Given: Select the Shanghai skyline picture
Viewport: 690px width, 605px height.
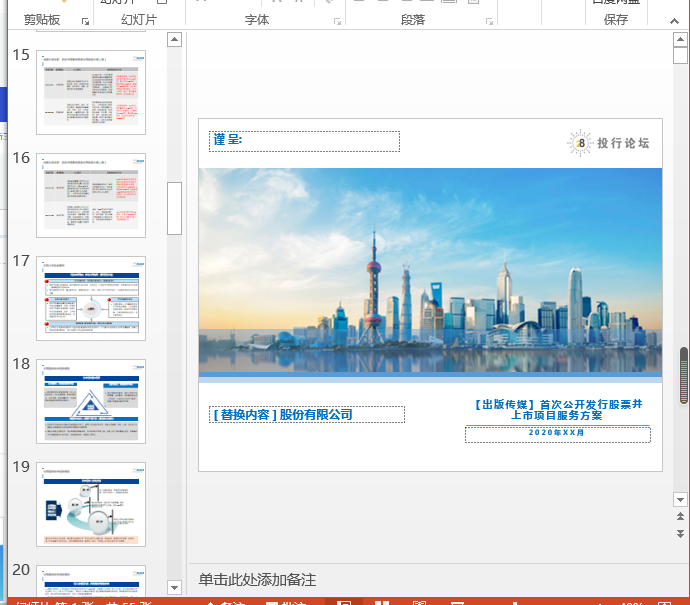Looking at the screenshot, I should (x=430, y=270).
